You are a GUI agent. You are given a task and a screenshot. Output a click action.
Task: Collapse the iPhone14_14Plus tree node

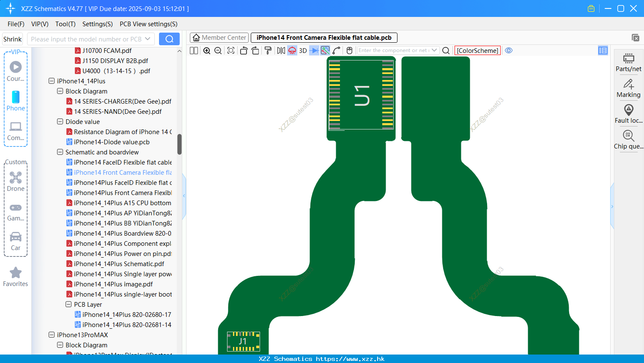(x=52, y=81)
